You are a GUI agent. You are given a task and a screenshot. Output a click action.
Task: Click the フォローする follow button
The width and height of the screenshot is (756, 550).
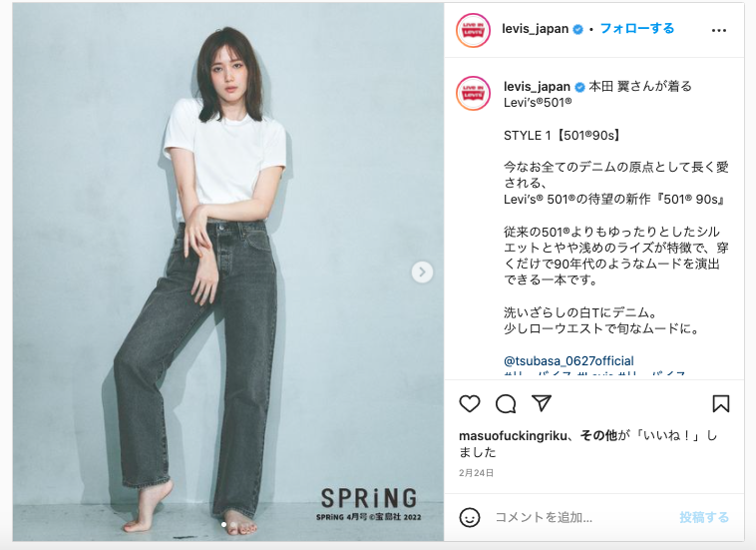click(x=637, y=29)
